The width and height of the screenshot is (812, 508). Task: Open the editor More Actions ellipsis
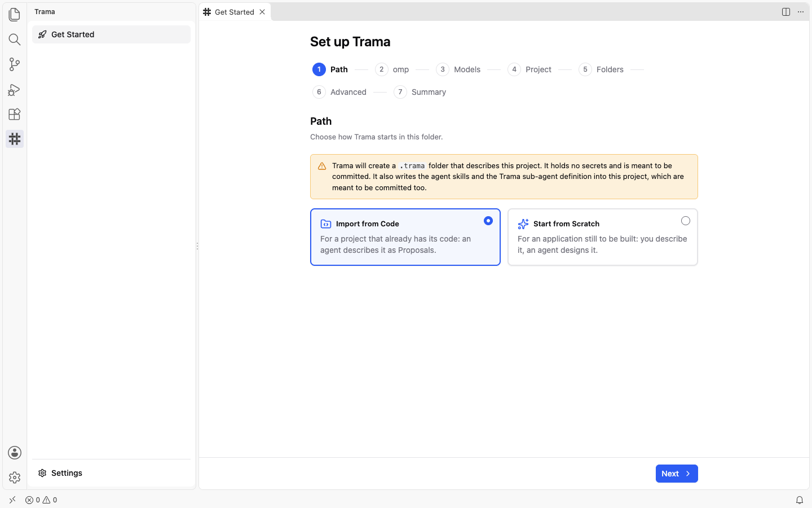[x=801, y=12]
